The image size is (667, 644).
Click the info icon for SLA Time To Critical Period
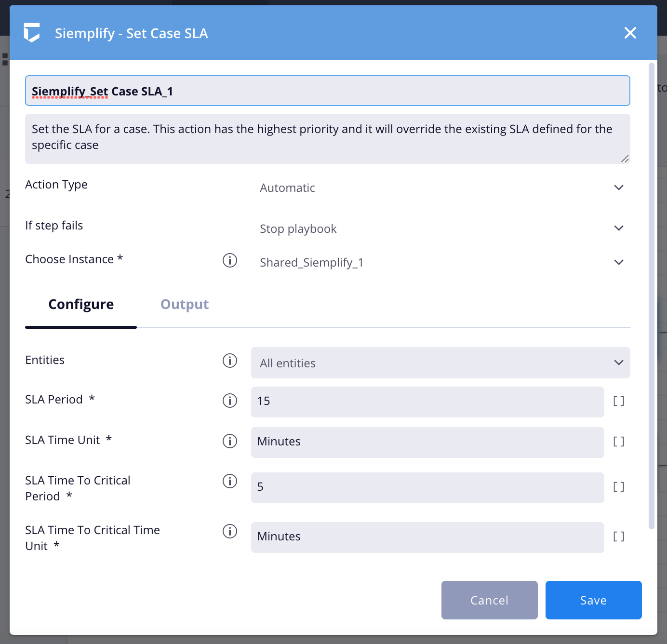(230, 481)
